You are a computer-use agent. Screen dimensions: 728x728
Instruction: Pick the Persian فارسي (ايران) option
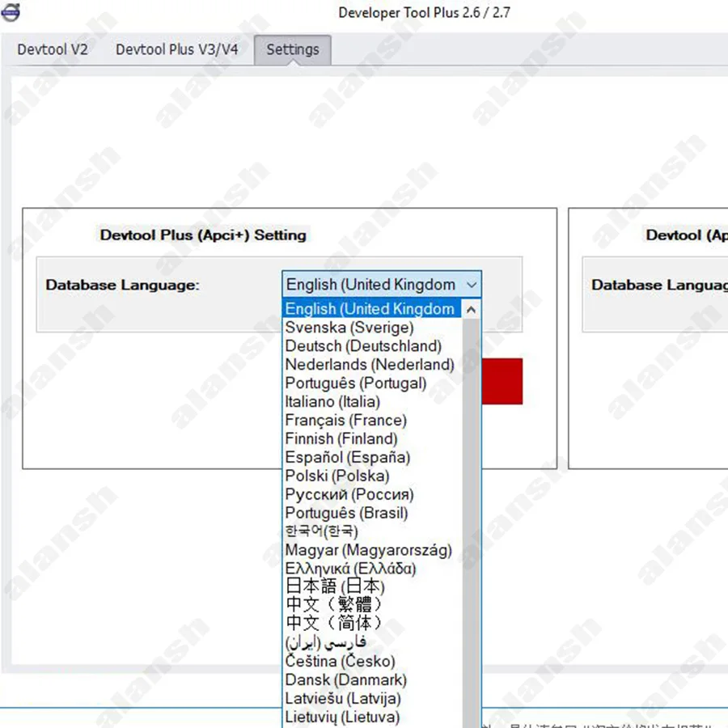371,642
